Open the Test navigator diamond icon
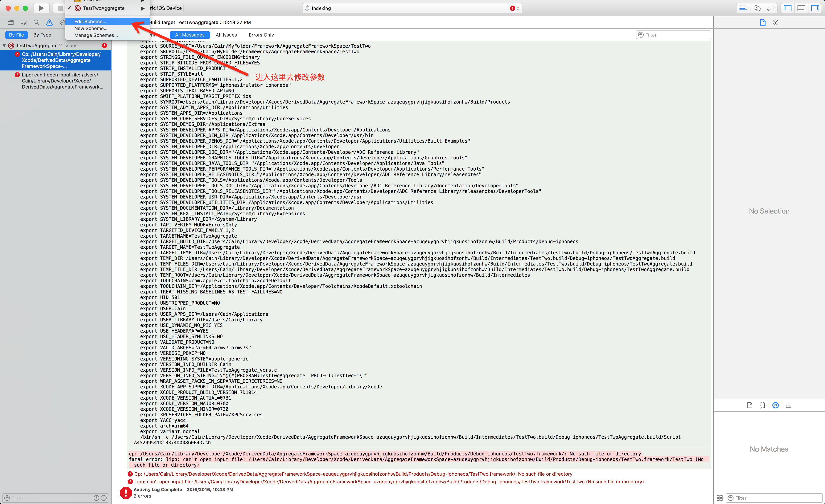The height and width of the screenshot is (504, 825). pyautogui.click(x=62, y=22)
